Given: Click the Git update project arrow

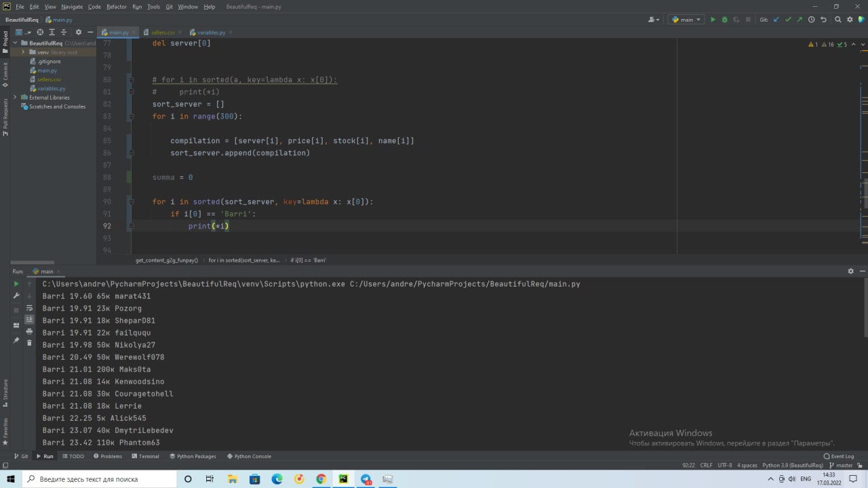Looking at the screenshot, I should tap(776, 20).
